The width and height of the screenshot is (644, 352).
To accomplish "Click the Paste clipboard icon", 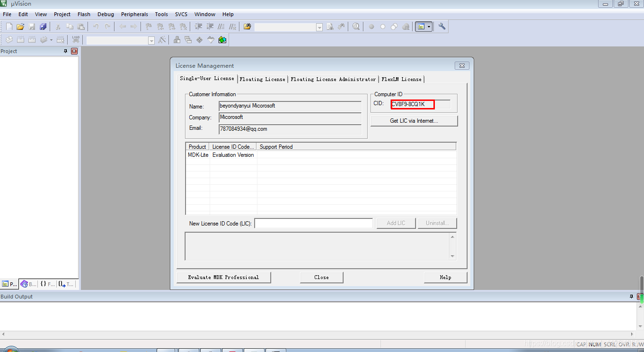I will (x=81, y=27).
